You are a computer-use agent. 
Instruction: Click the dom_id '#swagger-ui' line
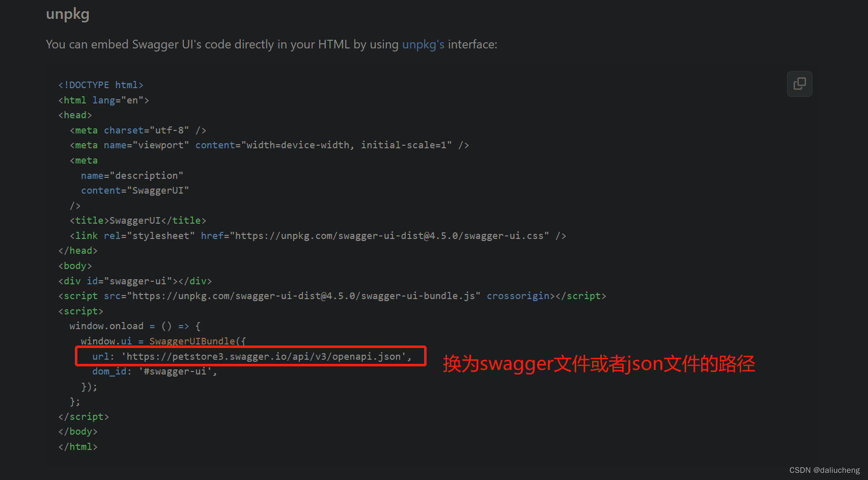[155, 371]
